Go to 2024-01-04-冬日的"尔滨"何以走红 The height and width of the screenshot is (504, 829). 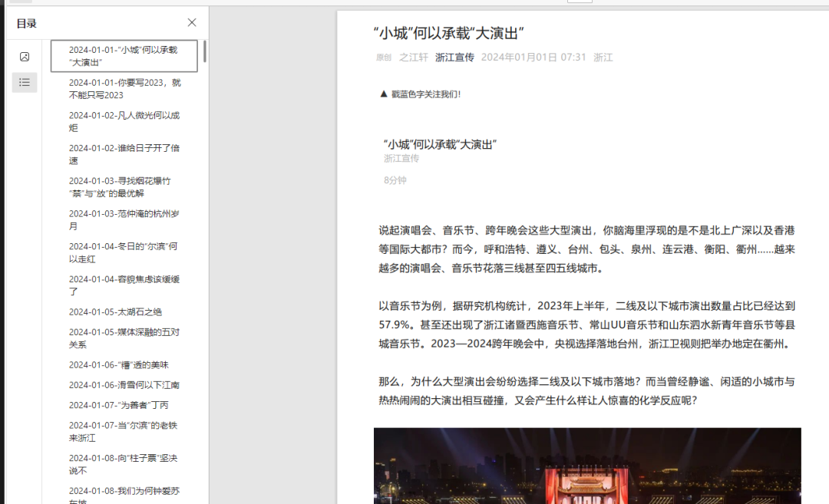tap(123, 252)
